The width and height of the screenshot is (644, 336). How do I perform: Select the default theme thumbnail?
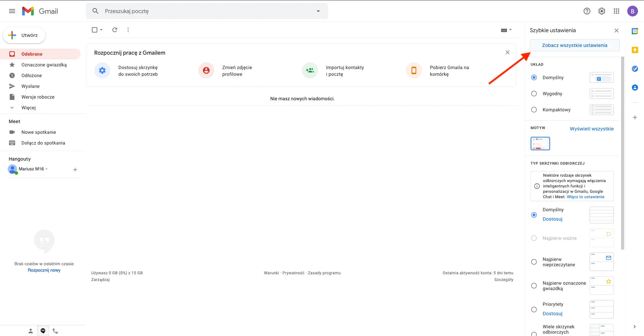(540, 144)
